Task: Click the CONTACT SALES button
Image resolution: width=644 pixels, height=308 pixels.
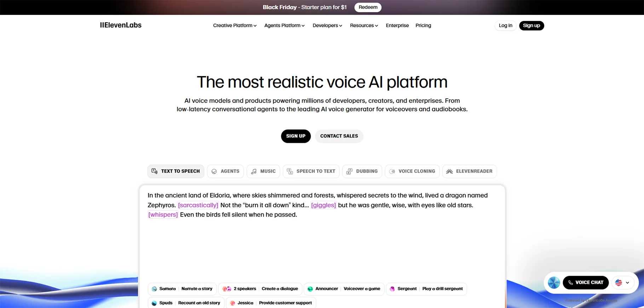Action: (339, 136)
